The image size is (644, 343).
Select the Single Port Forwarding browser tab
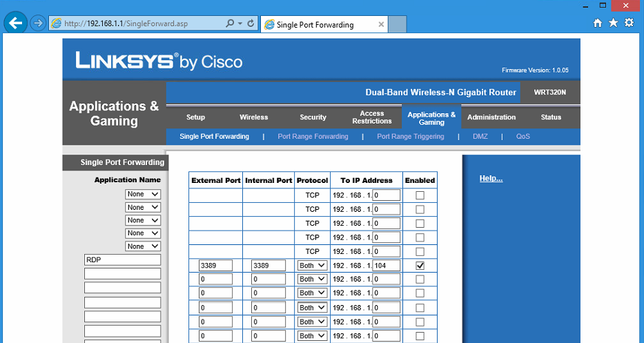pos(324,25)
